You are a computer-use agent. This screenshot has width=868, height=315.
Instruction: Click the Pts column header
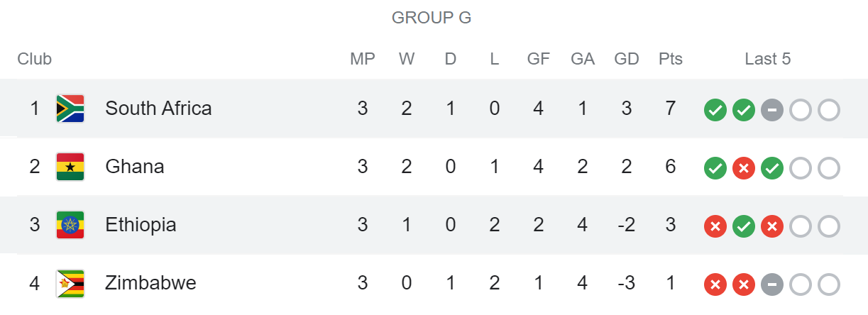pyautogui.click(x=670, y=59)
